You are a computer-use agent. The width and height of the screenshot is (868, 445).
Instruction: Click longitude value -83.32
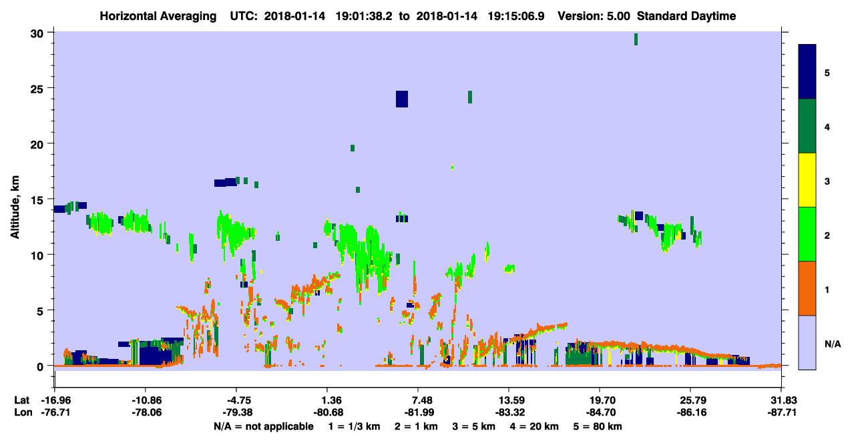click(x=508, y=413)
